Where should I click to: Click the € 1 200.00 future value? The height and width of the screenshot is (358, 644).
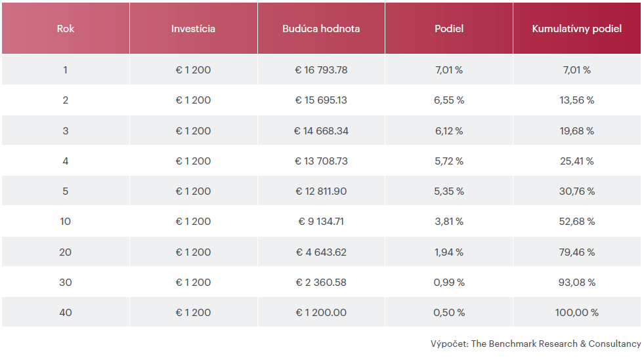click(x=321, y=313)
